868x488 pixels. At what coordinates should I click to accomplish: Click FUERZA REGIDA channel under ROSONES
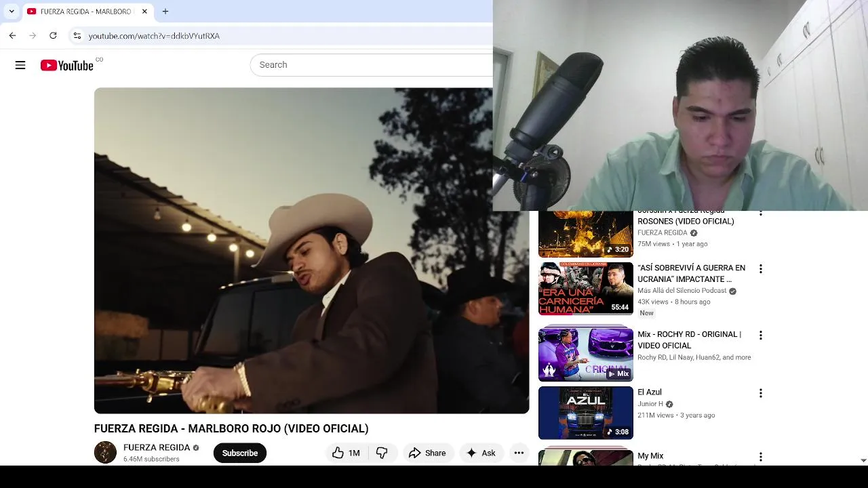(662, 232)
